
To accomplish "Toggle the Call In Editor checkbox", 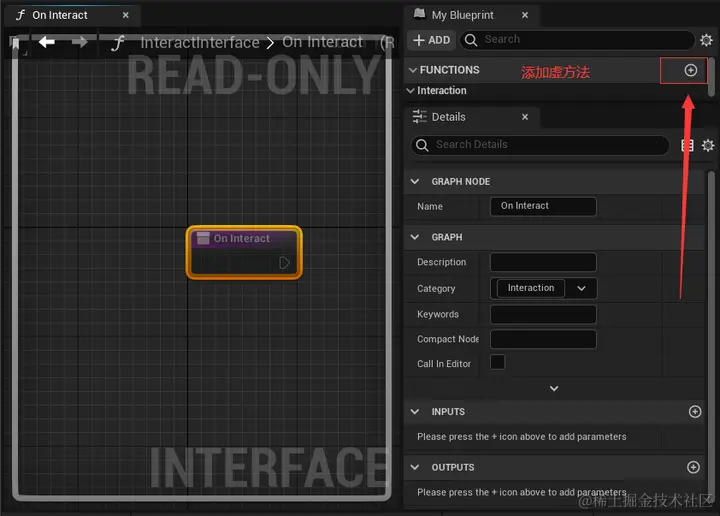I will [497, 362].
